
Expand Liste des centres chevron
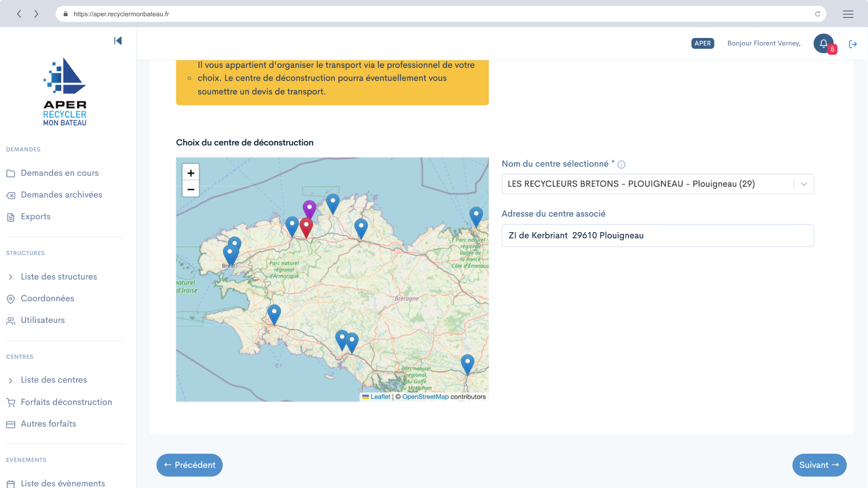10,381
